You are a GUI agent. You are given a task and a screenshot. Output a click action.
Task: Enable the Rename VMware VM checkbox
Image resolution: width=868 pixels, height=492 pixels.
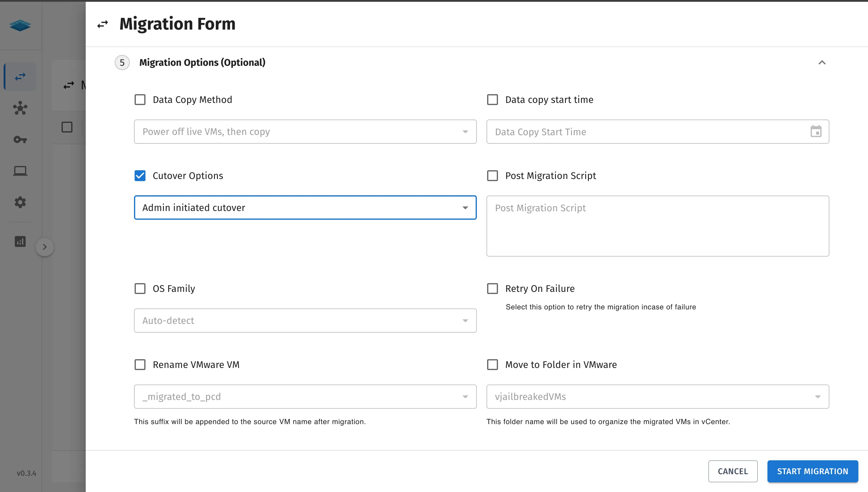pyautogui.click(x=140, y=365)
